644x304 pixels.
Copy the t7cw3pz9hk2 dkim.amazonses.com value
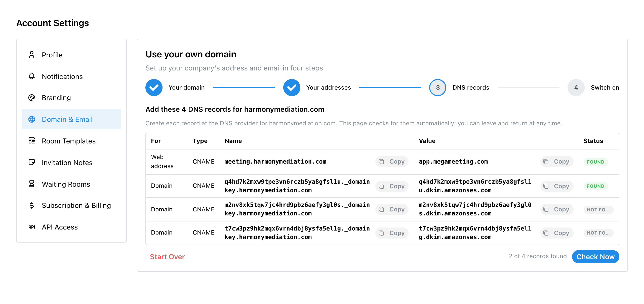click(557, 233)
